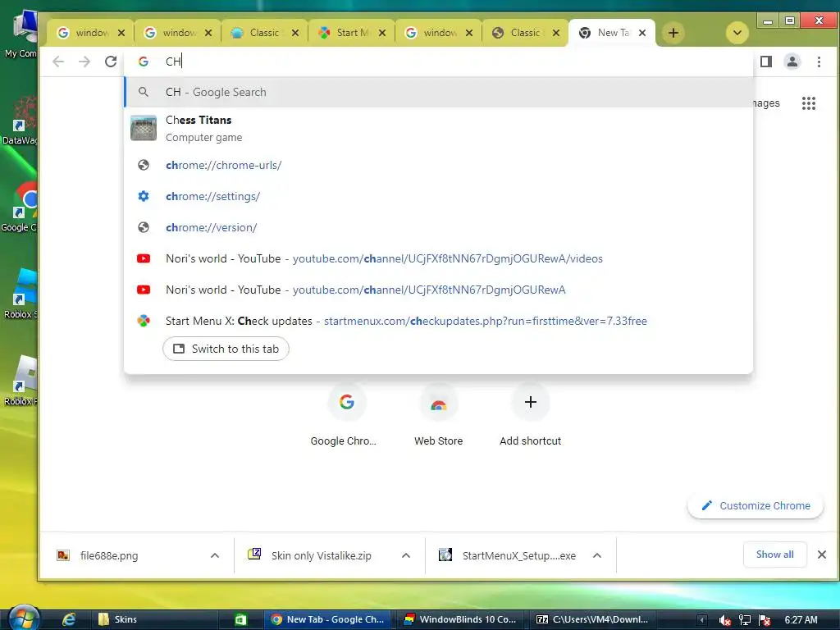
Task: Choose the Chess Titans suggestion
Action: click(x=438, y=129)
